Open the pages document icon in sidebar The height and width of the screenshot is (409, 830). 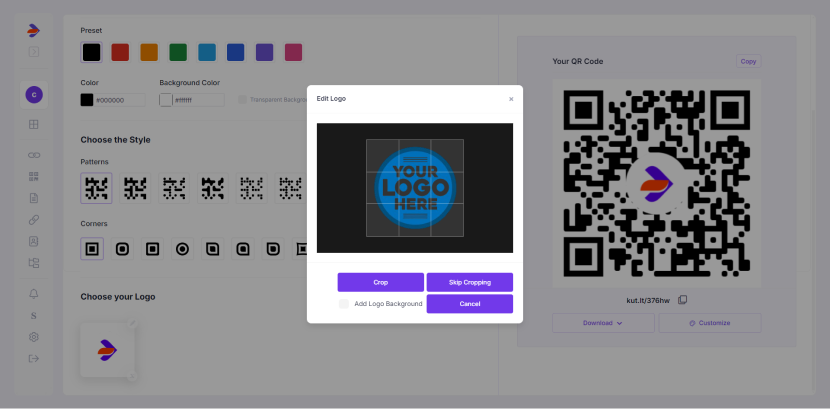pyautogui.click(x=34, y=198)
